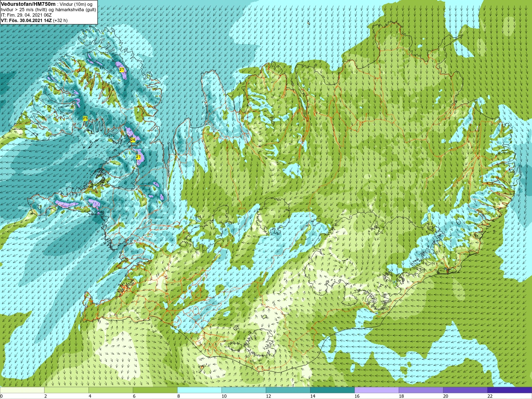The height and width of the screenshot is (399, 532).
Task: Click the '(+32 h)' forecast offset text
Action: tap(60, 20)
